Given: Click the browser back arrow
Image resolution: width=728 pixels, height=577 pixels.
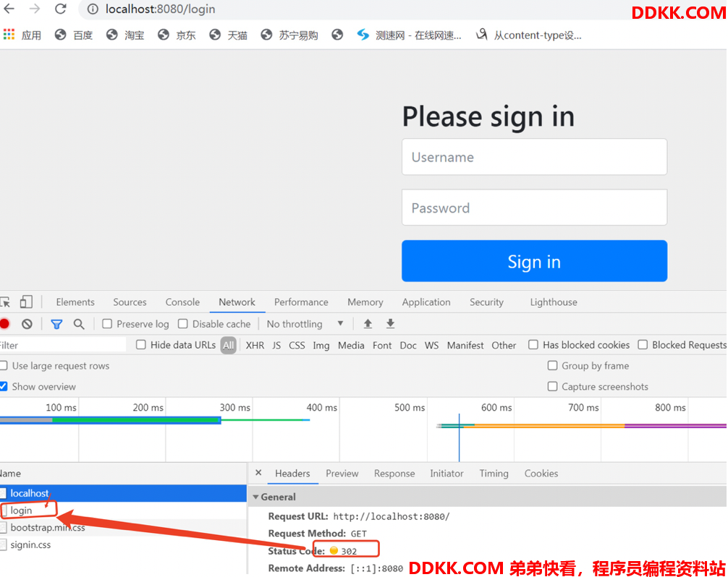Looking at the screenshot, I should pyautogui.click(x=9, y=9).
